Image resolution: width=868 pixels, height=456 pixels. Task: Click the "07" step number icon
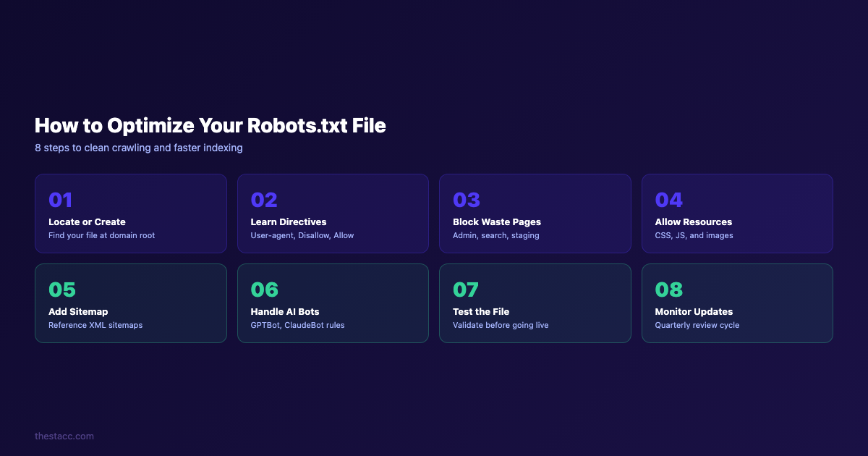pyautogui.click(x=467, y=290)
